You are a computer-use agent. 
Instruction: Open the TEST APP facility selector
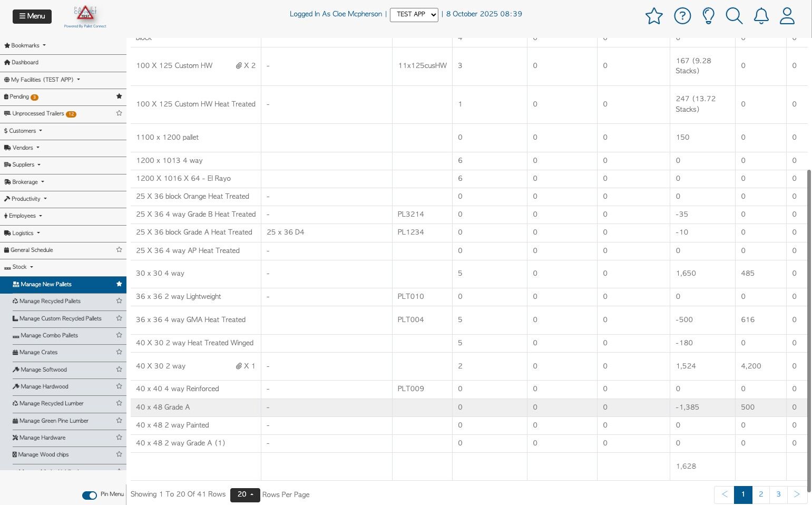point(414,14)
